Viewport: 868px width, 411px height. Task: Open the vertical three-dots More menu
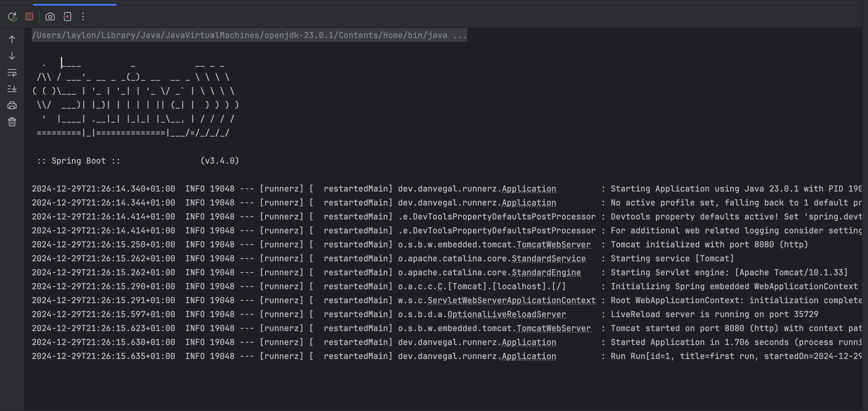pyautogui.click(x=83, y=16)
